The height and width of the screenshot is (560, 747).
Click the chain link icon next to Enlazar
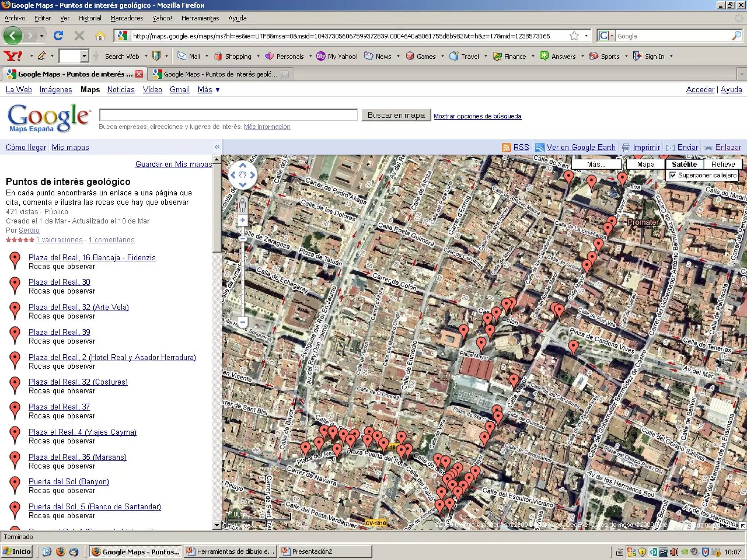708,147
